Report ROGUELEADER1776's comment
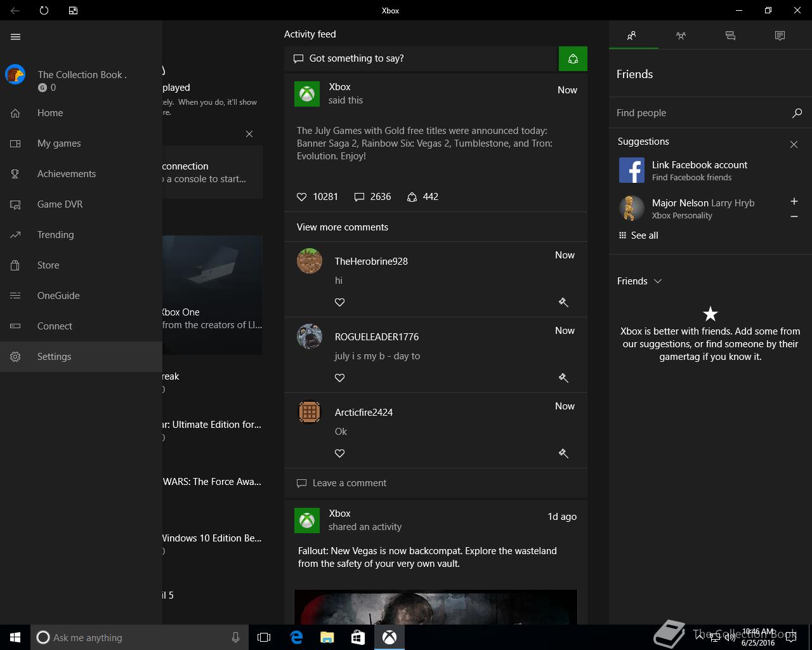The width and height of the screenshot is (812, 650). [563, 378]
